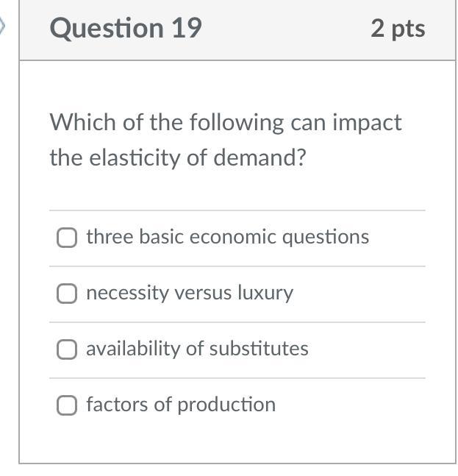Enable the "factors of production" checkbox
This screenshot has width=458, height=476.
(x=67, y=405)
